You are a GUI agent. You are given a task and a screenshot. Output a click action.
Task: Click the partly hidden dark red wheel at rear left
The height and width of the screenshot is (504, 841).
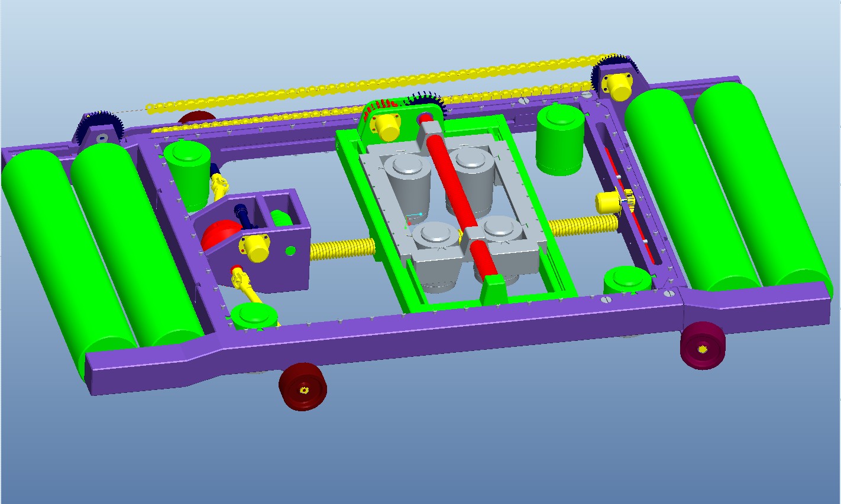[x=198, y=118]
